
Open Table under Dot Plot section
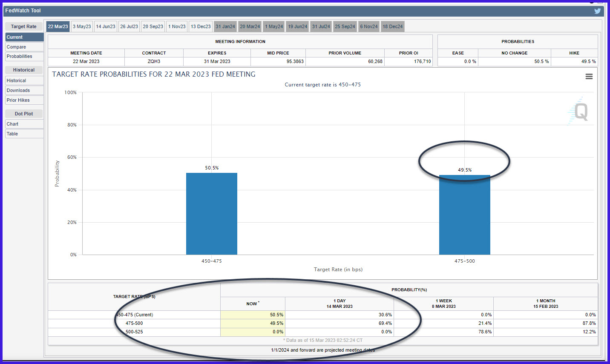coord(24,134)
